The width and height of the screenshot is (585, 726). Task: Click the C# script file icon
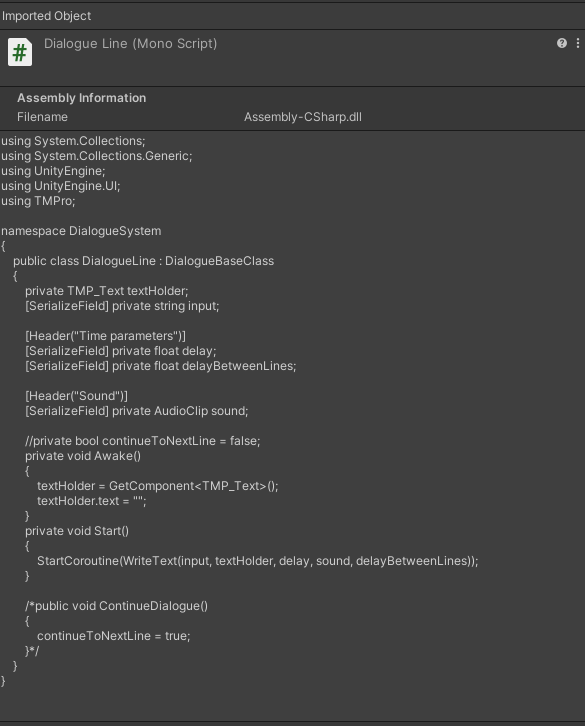tap(20, 52)
